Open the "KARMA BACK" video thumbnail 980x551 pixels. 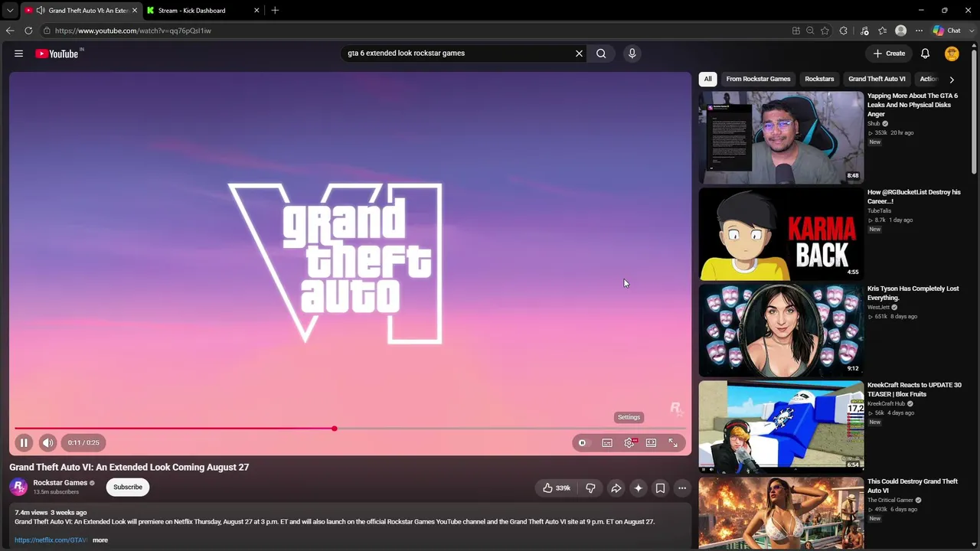(x=781, y=234)
